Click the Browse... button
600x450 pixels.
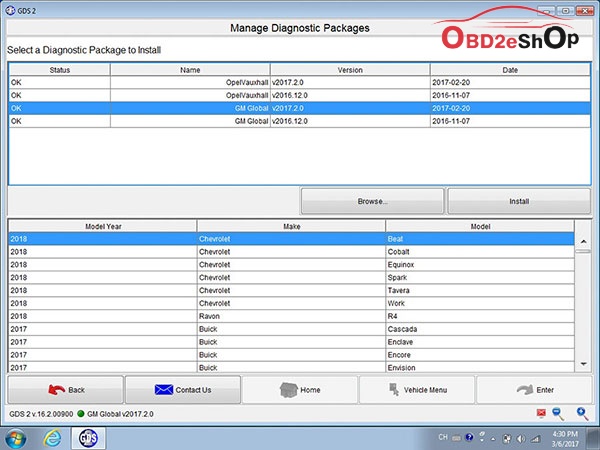click(372, 201)
